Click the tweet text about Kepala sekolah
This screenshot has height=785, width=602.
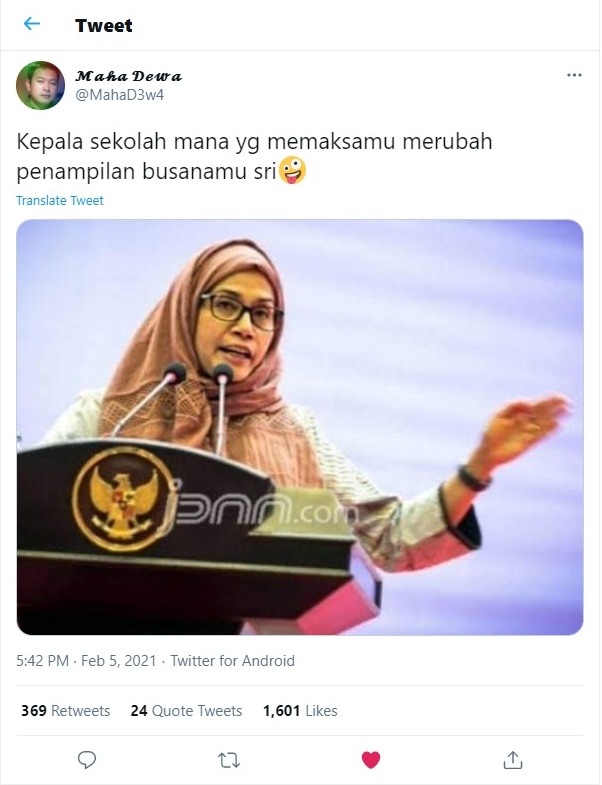(x=254, y=156)
